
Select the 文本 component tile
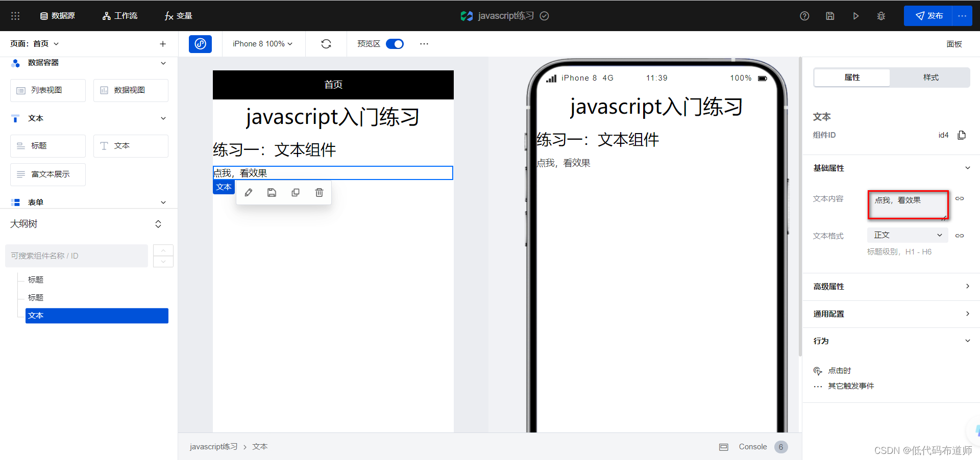click(131, 146)
